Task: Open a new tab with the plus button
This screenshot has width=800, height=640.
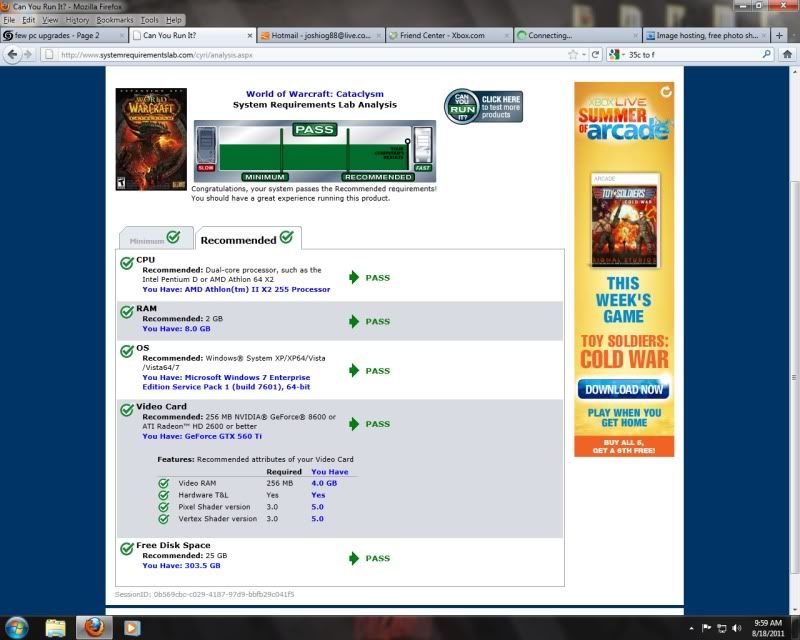Action: 779,35
